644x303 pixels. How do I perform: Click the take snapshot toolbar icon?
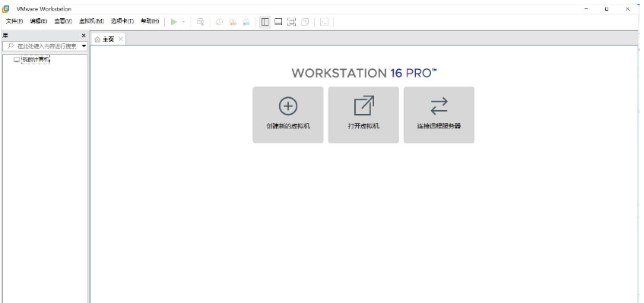[x=219, y=22]
